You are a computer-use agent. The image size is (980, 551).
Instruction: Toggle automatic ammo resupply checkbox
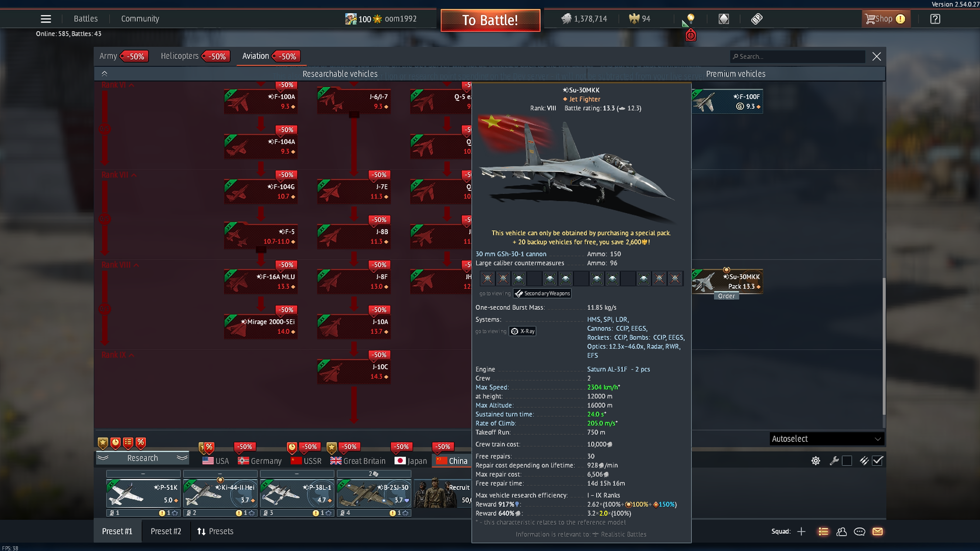(x=877, y=461)
